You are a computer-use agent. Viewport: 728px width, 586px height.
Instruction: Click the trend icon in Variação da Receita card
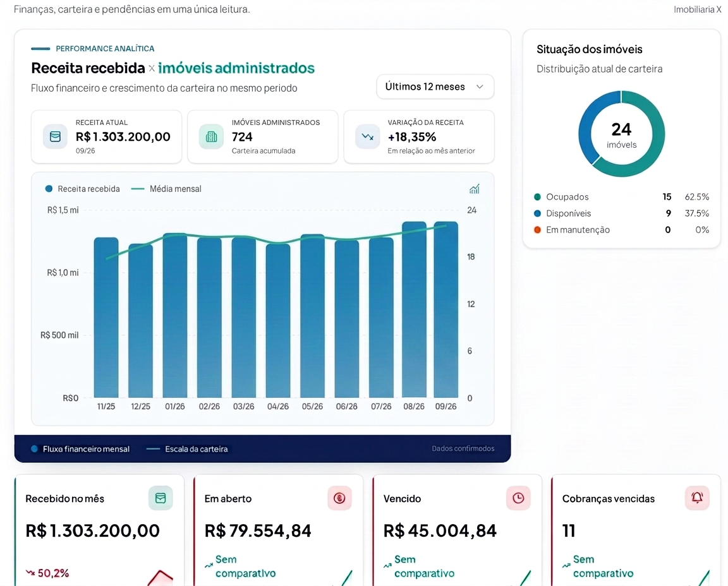pyautogui.click(x=368, y=137)
